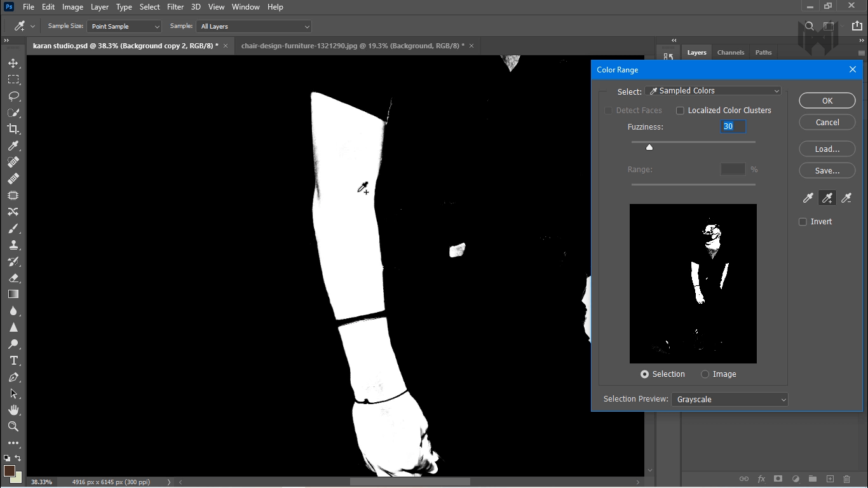Select the Eyedropper tool in left toolbar
This screenshot has width=868, height=488.
pyautogui.click(x=13, y=146)
